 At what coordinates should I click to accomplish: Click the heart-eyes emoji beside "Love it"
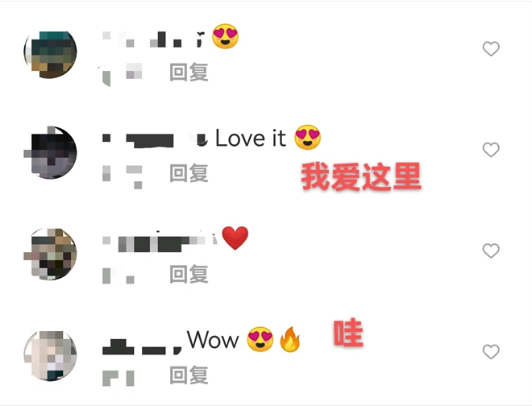click(x=307, y=137)
